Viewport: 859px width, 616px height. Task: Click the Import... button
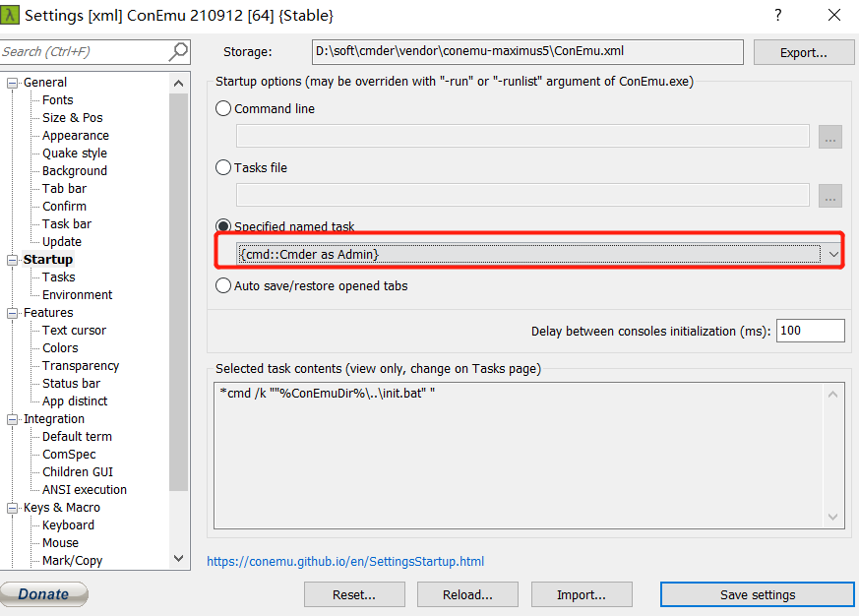click(582, 594)
